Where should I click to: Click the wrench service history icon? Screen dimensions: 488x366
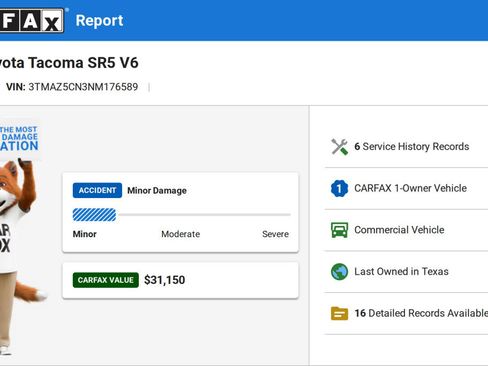339,147
